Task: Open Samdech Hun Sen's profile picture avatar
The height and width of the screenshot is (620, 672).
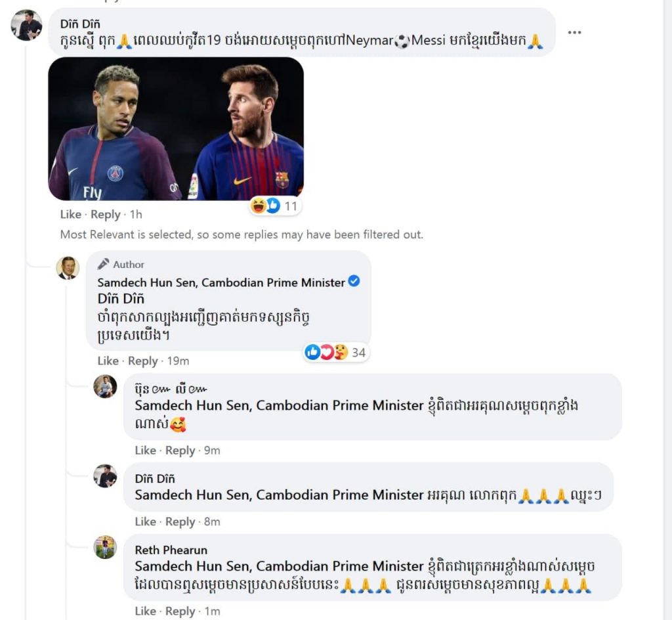Action: (68, 267)
